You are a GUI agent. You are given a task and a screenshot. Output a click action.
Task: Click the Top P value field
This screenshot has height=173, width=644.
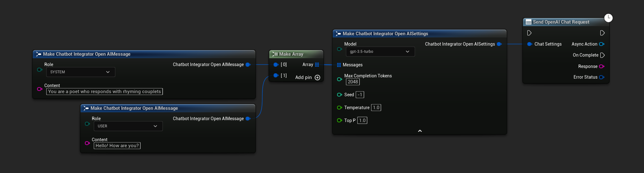[362, 120]
